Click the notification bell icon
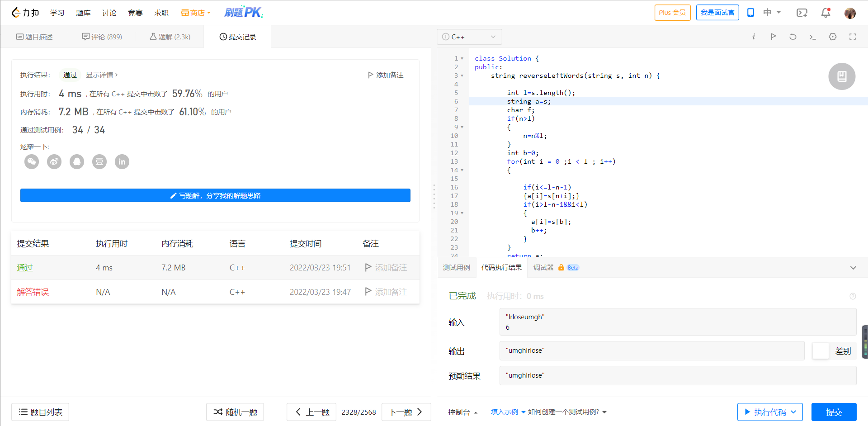 click(x=826, y=13)
